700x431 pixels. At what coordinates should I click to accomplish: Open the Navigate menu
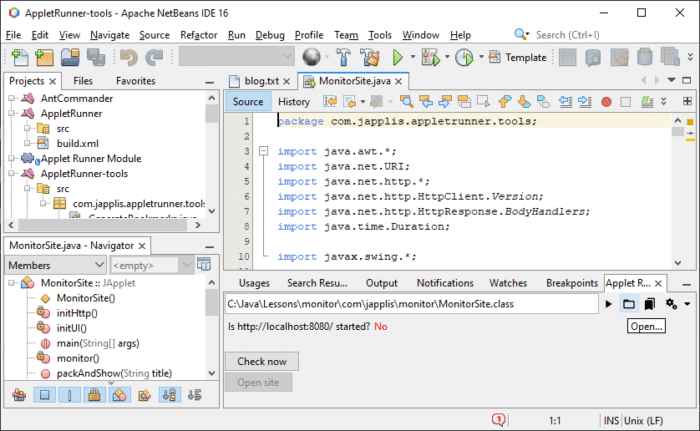pos(110,35)
